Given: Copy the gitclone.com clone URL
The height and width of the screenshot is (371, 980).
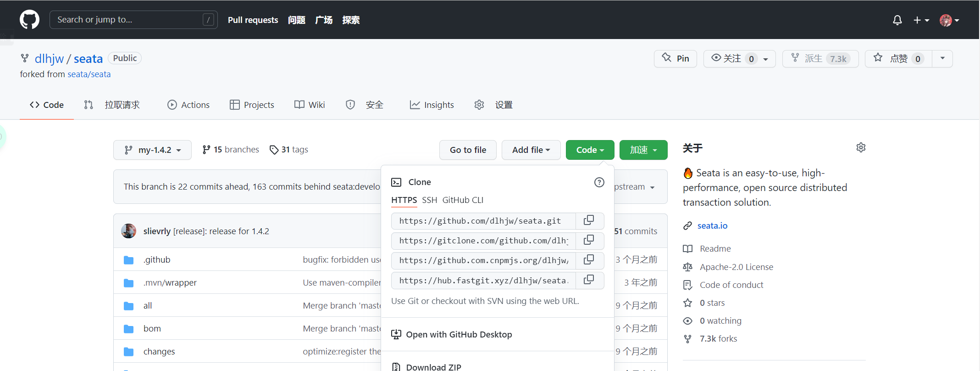Looking at the screenshot, I should [589, 241].
